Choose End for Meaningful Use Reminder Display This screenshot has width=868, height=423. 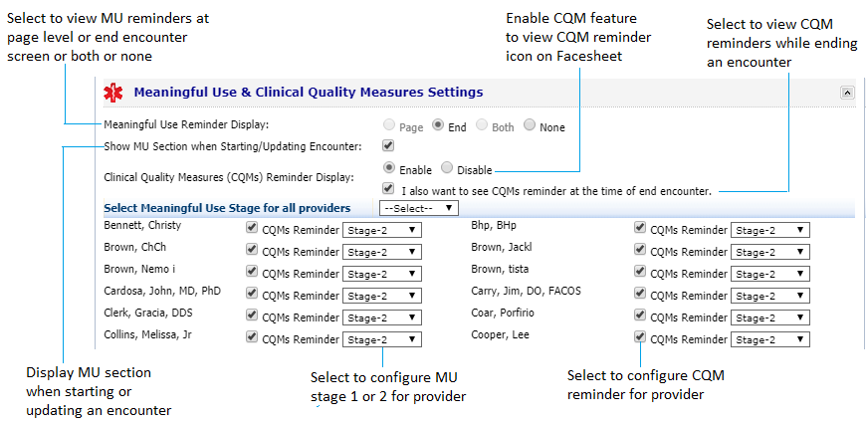pos(438,125)
